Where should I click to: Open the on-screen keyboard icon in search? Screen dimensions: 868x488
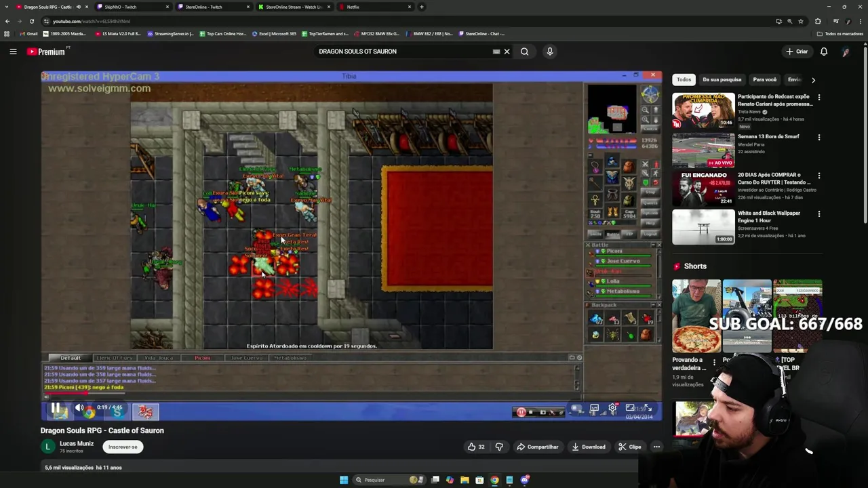coord(496,52)
